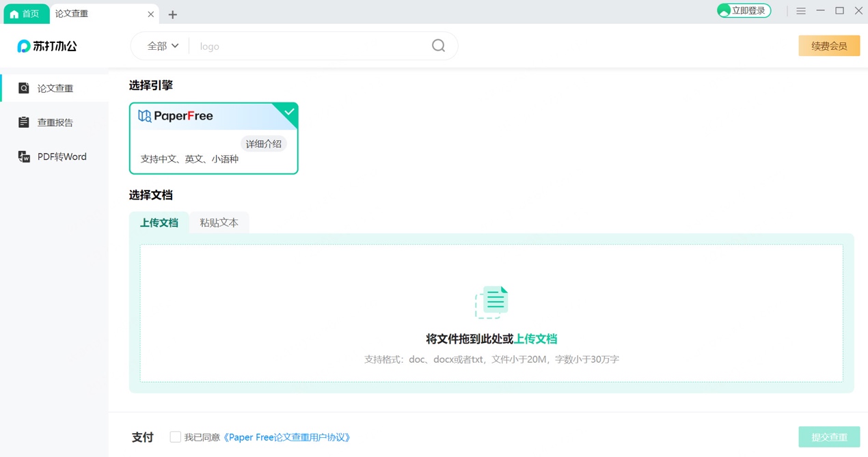The image size is (868, 457).
Task: Select the PaperFree engine card
Action: (214, 139)
